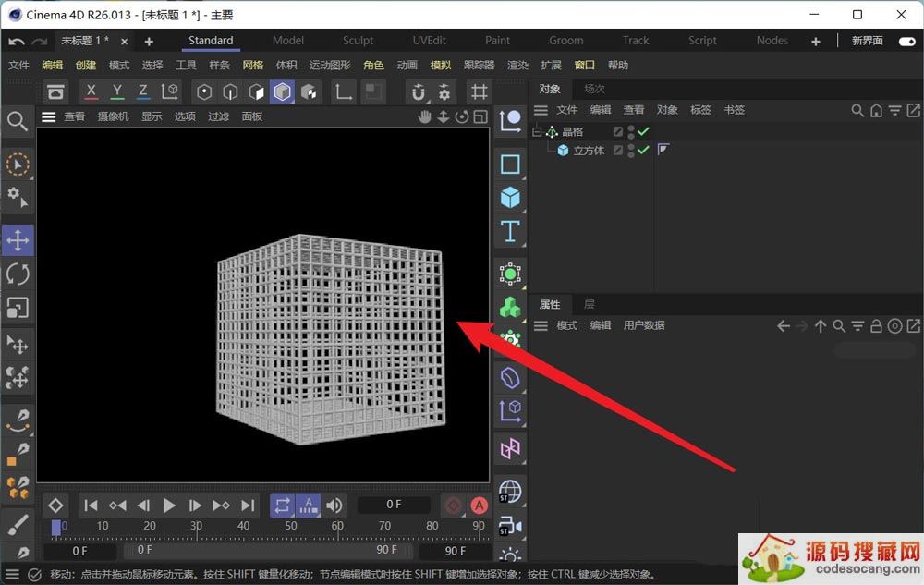This screenshot has height=585, width=924.
Task: Click the Autokey red A button
Action: (x=479, y=506)
